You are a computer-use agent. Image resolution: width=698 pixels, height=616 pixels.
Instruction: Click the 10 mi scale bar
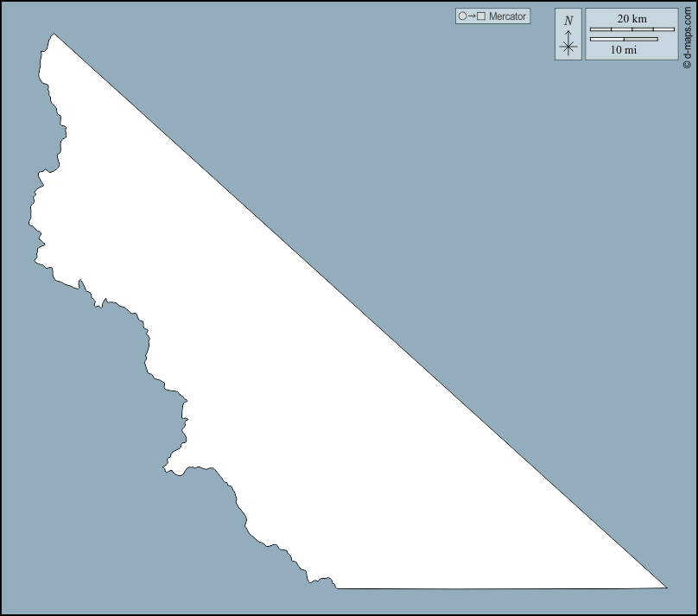click(624, 39)
